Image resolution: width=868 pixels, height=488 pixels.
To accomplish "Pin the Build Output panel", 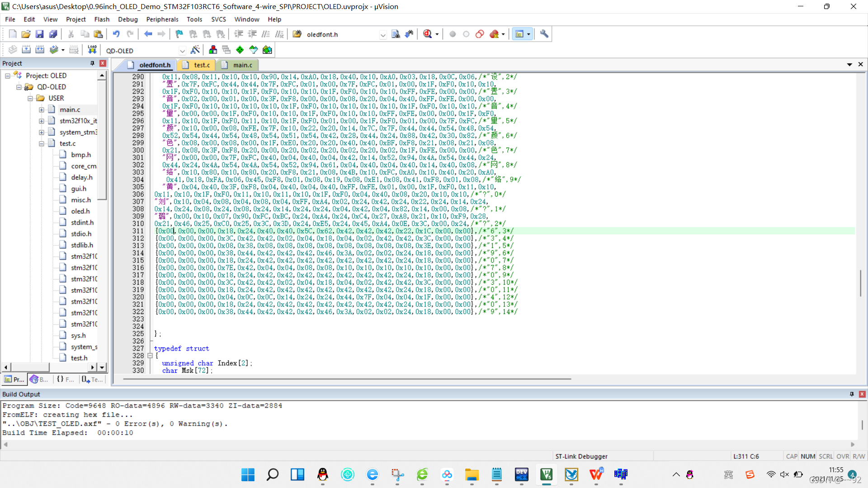I will 852,394.
